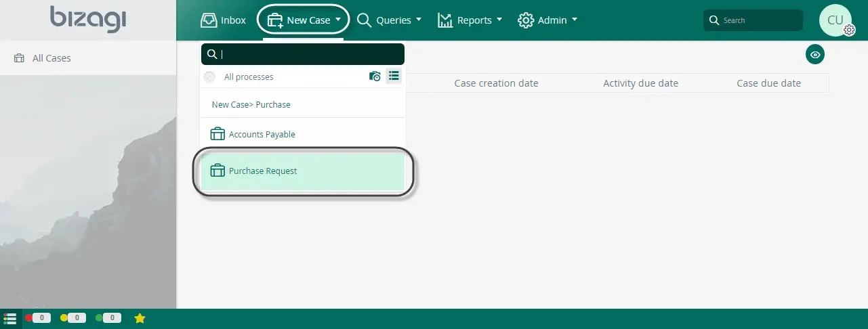Open the Inbox
The width and height of the screenshot is (868, 329).
tap(223, 20)
